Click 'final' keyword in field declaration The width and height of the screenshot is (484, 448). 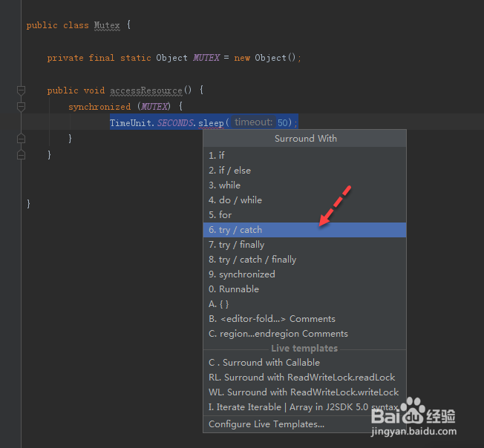[102, 58]
